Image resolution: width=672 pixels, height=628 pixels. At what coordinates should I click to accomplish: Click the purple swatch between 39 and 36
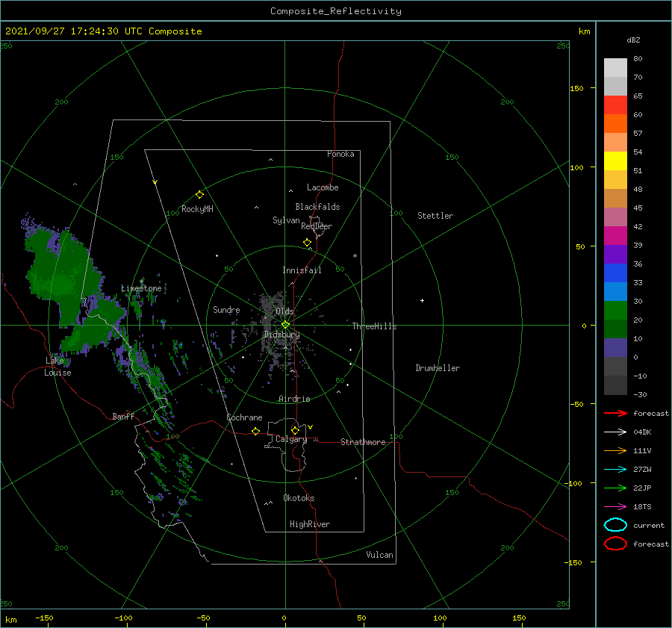point(615,255)
